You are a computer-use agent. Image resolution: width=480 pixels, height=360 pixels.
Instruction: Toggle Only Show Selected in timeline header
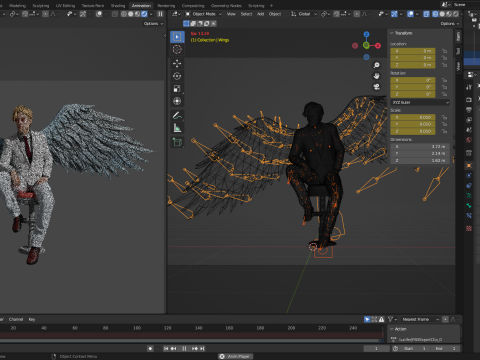367,319
